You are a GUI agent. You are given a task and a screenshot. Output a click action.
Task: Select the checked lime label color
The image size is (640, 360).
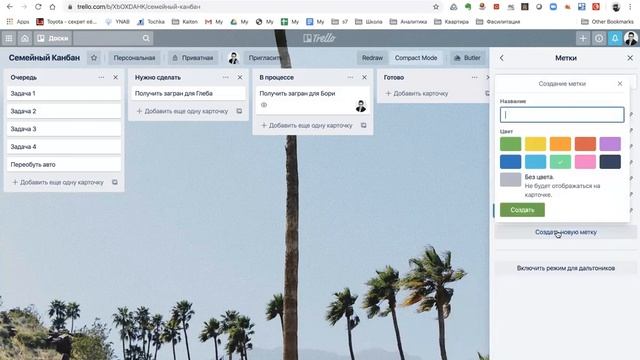(560, 162)
